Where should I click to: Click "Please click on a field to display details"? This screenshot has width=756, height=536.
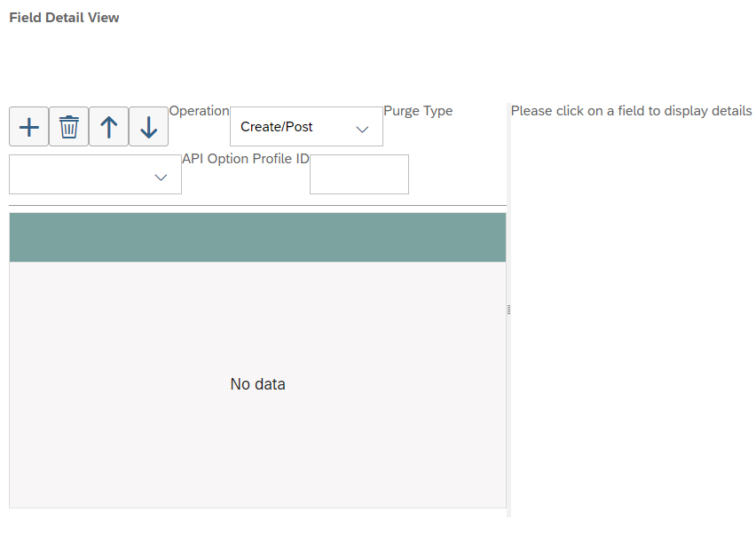coord(631,111)
